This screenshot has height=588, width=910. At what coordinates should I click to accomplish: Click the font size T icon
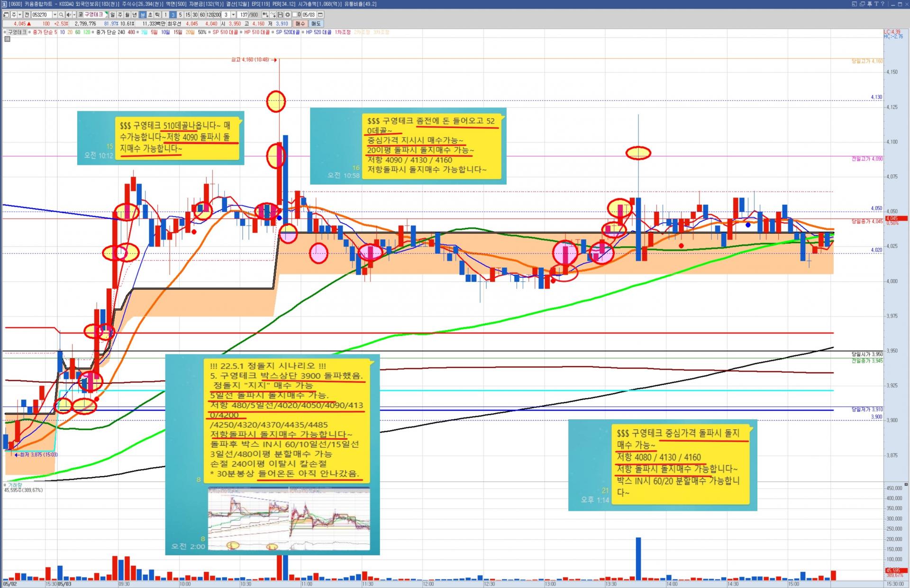point(876,4)
